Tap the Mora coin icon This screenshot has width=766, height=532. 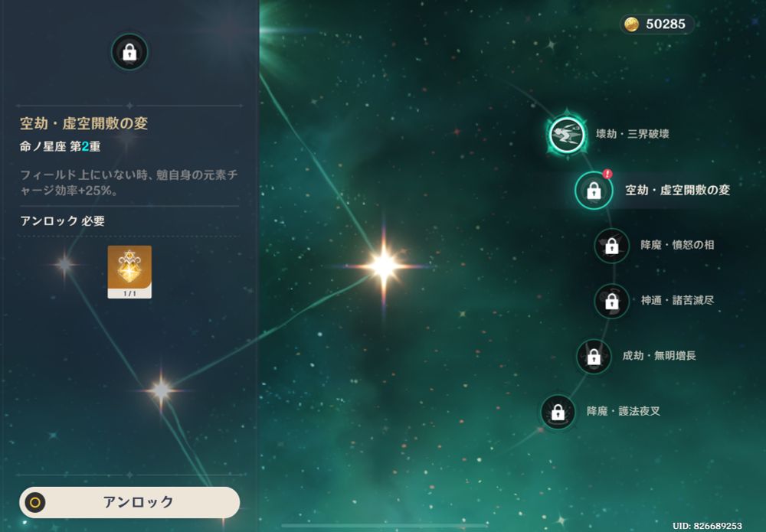[x=632, y=24]
